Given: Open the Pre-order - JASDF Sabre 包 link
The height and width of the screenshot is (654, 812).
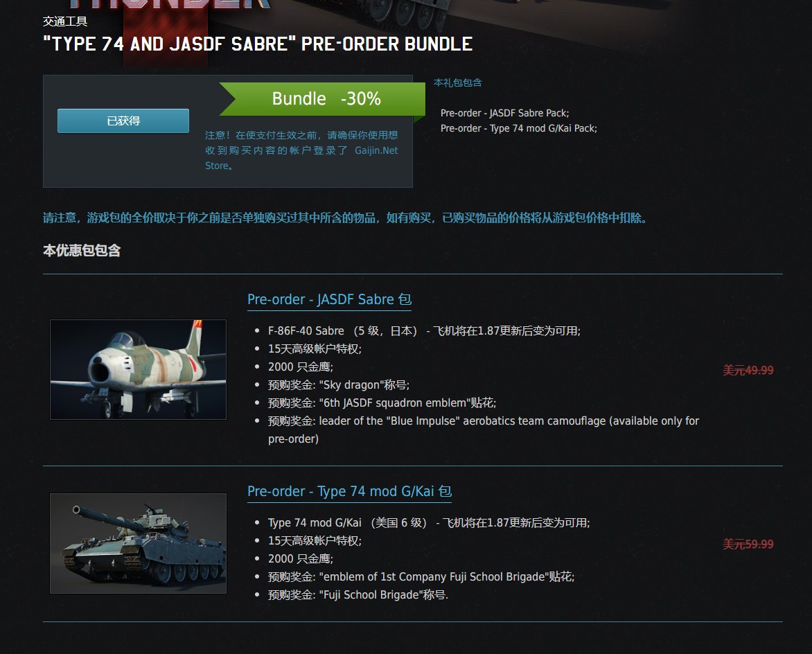Looking at the screenshot, I should [x=329, y=299].
